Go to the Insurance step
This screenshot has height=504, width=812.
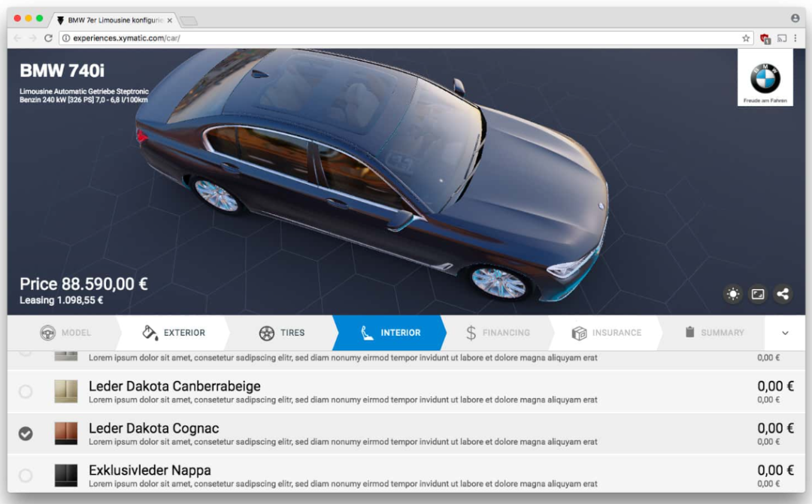[606, 333]
